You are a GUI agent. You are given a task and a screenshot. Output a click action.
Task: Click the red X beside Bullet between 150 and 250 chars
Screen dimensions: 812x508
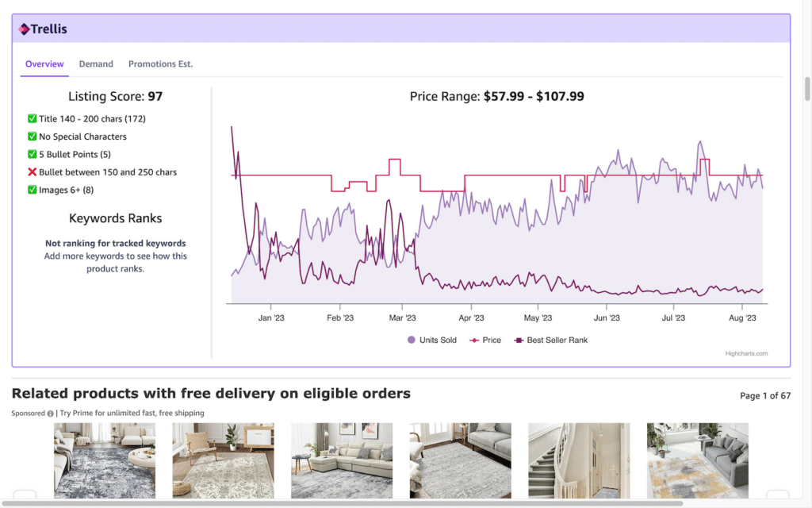click(32, 172)
